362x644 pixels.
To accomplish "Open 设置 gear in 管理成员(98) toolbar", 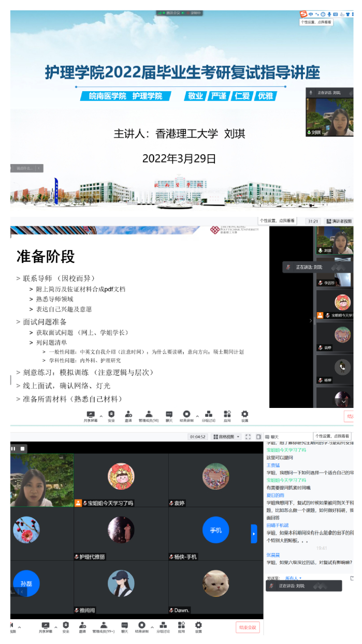I will tap(244, 416).
